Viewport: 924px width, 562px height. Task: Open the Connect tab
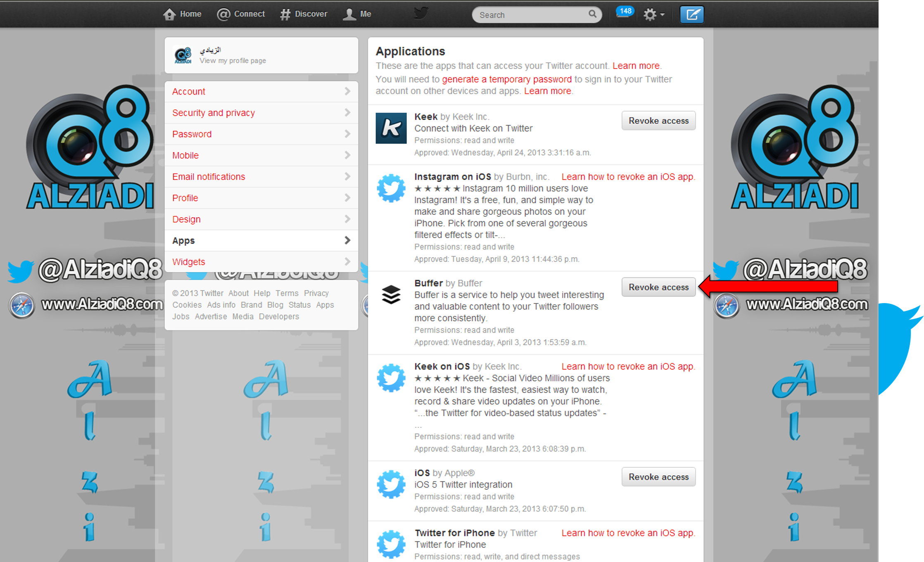[241, 14]
